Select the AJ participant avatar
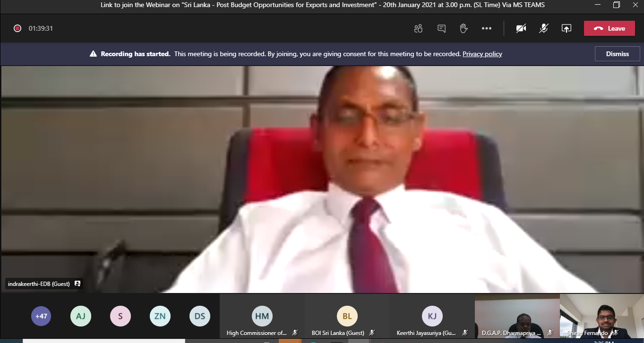 pos(81,316)
